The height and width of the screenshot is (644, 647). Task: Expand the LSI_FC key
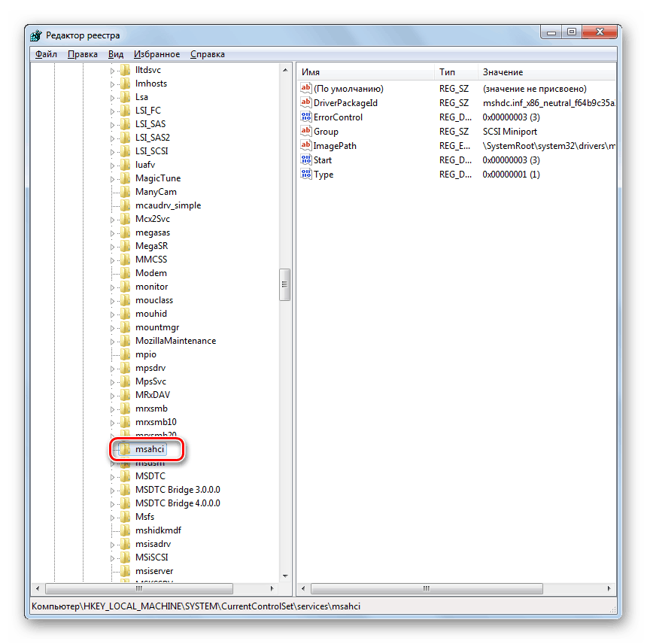click(112, 111)
